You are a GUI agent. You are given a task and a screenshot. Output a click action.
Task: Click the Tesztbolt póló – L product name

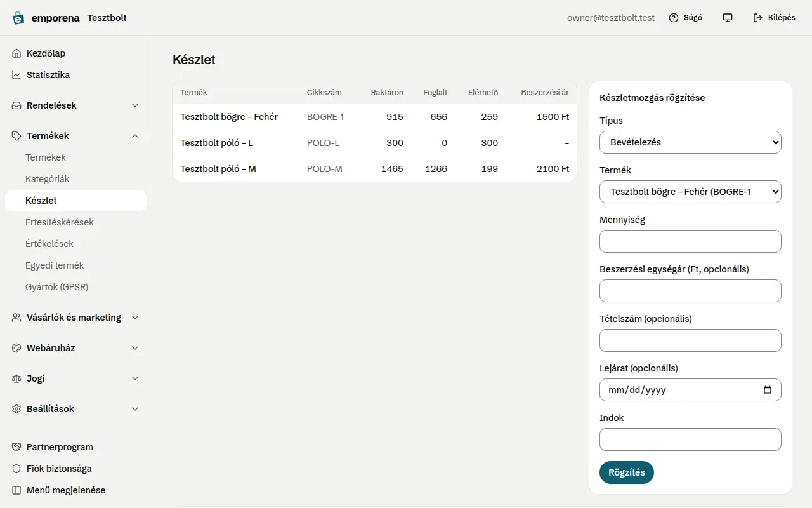point(216,143)
